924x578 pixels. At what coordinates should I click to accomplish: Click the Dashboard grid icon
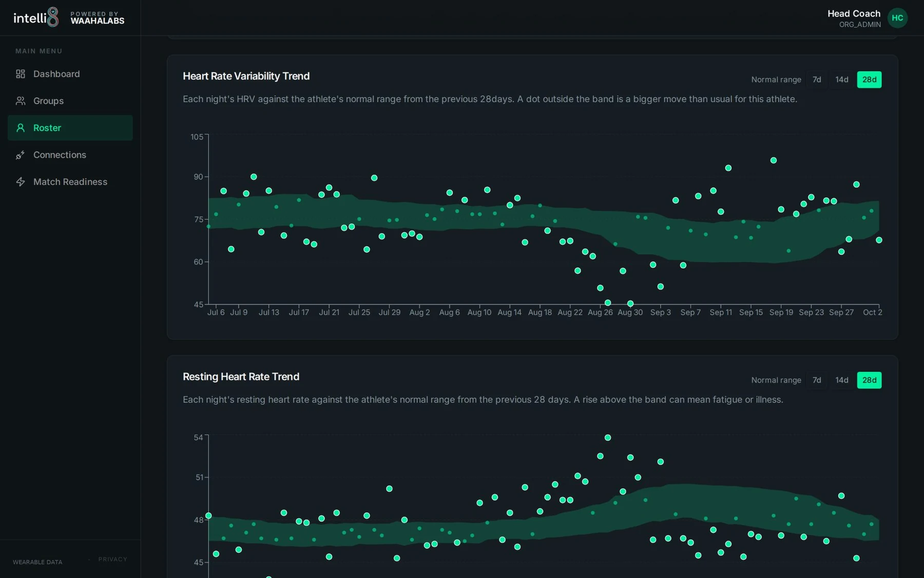pyautogui.click(x=21, y=74)
